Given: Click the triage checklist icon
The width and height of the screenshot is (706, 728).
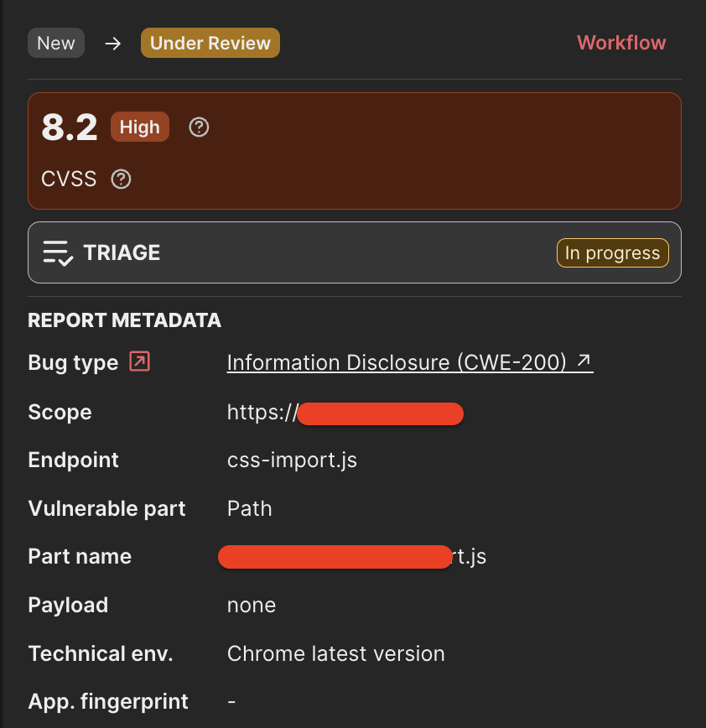Looking at the screenshot, I should tap(58, 252).
